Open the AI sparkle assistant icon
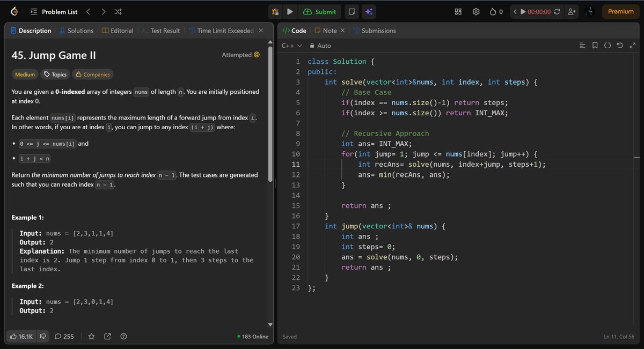 point(369,12)
